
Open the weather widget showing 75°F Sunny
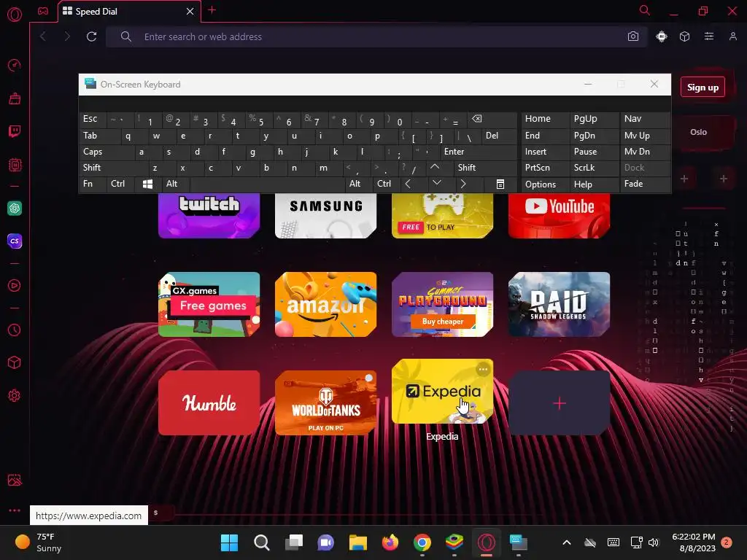[x=39, y=542]
